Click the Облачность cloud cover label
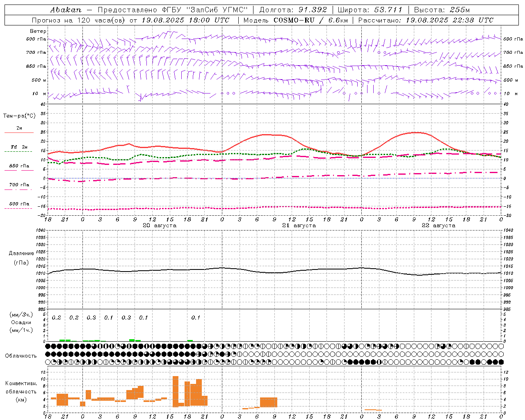Viewport: 525px width, 420px height. pos(21,356)
